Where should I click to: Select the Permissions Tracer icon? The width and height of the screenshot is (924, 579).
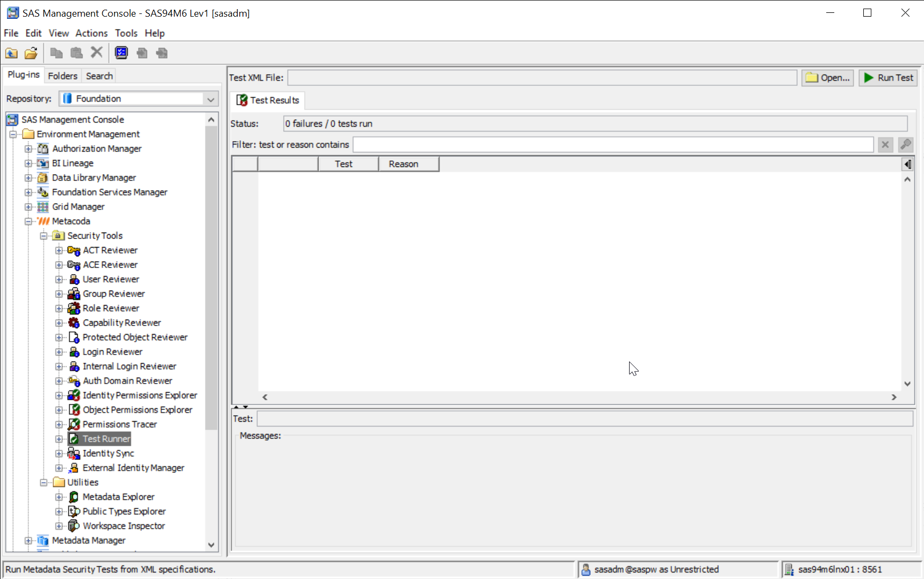tap(74, 424)
